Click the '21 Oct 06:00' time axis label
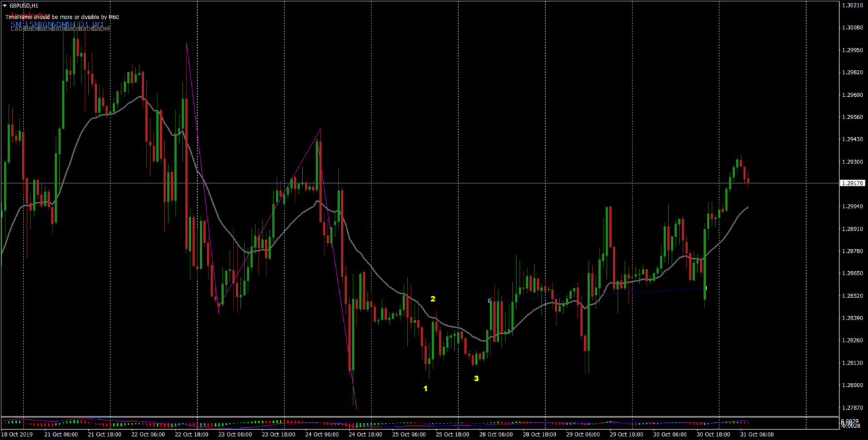The height and width of the screenshot is (440, 868). pyautogui.click(x=61, y=435)
